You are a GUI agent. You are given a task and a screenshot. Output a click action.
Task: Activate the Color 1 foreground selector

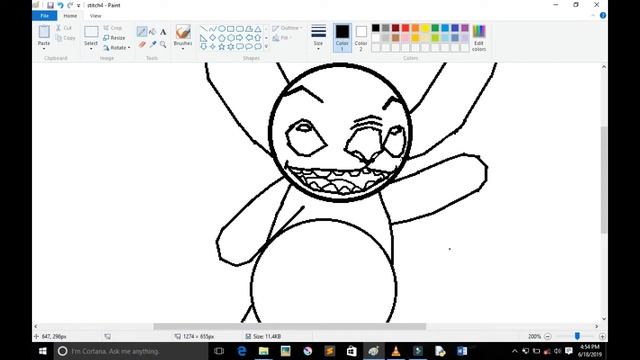click(x=342, y=38)
